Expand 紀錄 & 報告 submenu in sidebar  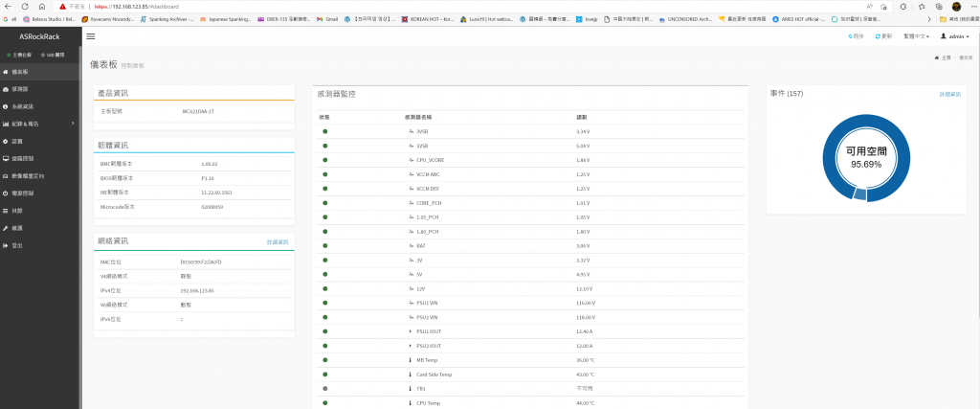click(26, 124)
